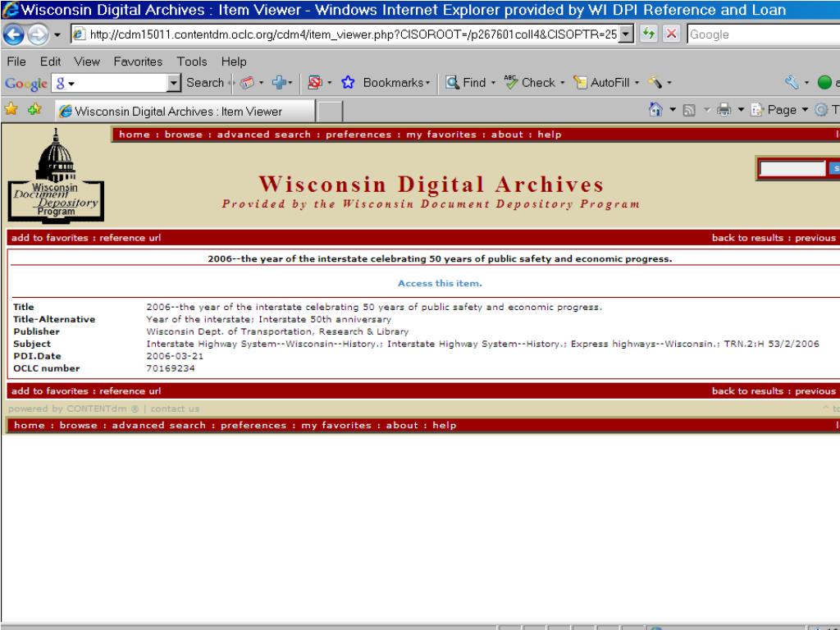The height and width of the screenshot is (630, 840).
Task: Click upper 'previous' link
Action: tap(815, 238)
